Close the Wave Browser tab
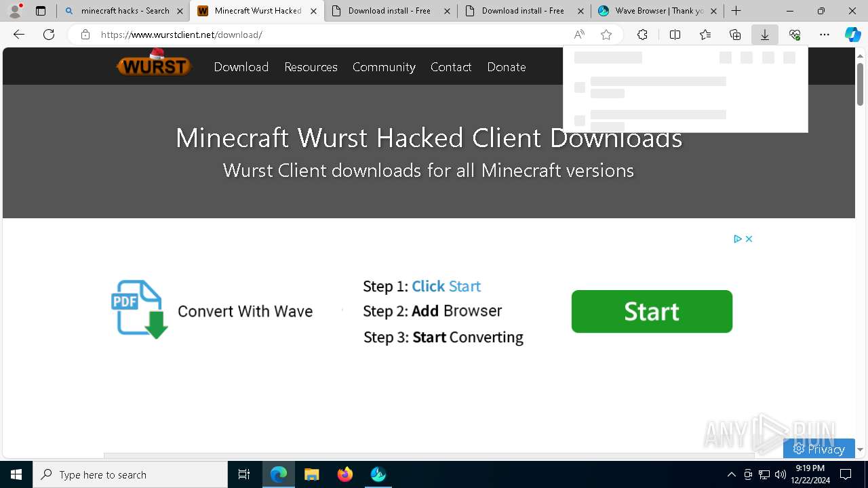 pyautogui.click(x=713, y=11)
